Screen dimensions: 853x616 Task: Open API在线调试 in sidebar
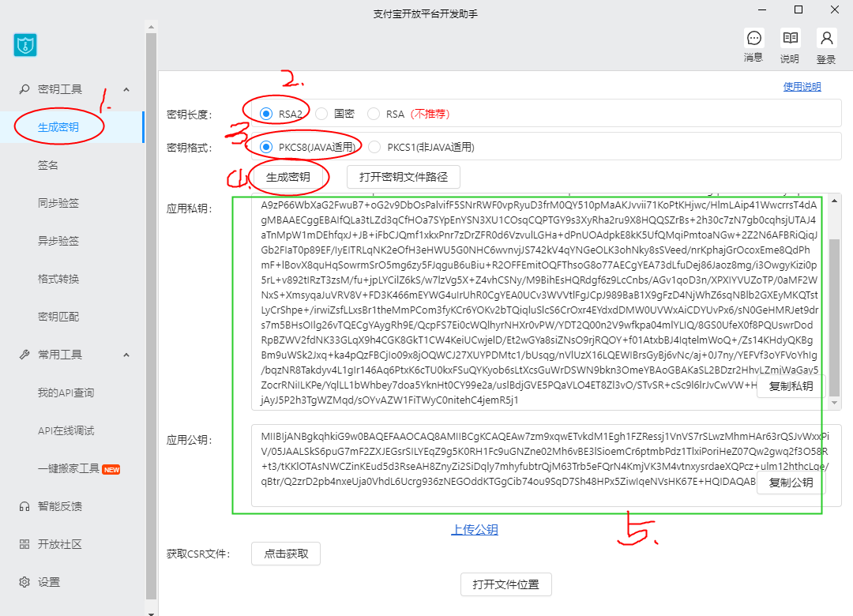66,431
